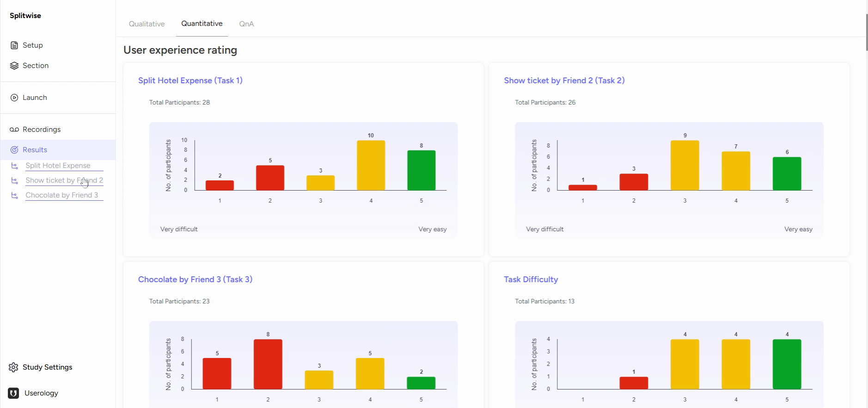Screen dimensions: 868x408
Task: Open Show ticket by Friend 2 sidebar result
Action: coord(64,180)
